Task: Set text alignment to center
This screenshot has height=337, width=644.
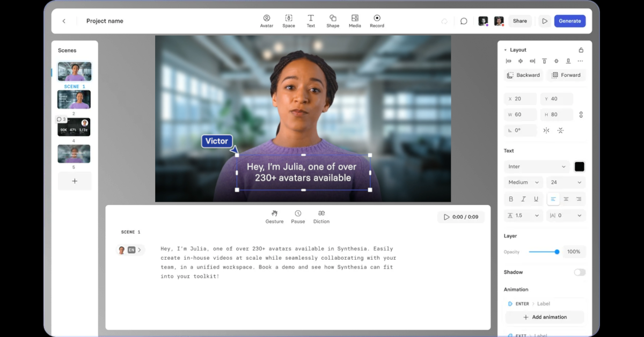Action: coord(566,199)
